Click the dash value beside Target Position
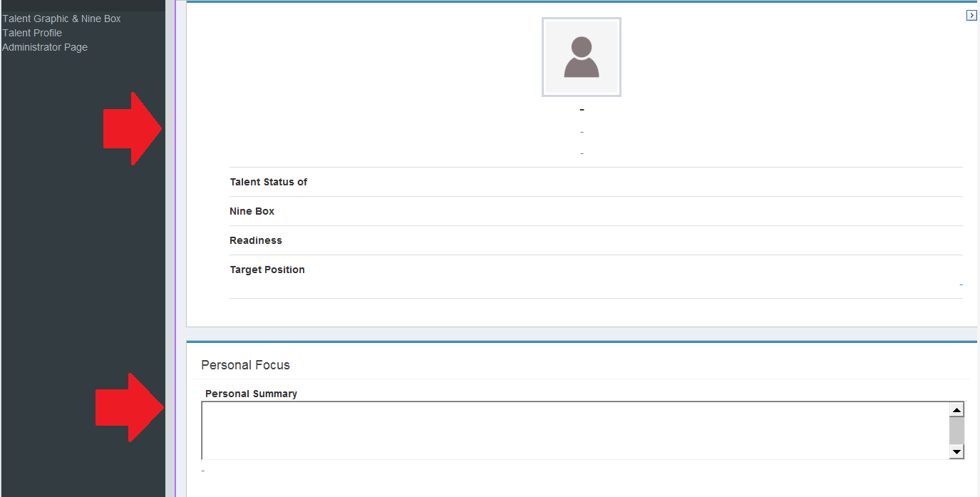Viewport: 980px width, 497px height. point(960,285)
